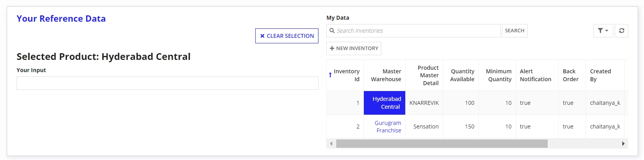Click the X icon in Clear Selection
This screenshot has height=160, width=644.
pyautogui.click(x=262, y=36)
